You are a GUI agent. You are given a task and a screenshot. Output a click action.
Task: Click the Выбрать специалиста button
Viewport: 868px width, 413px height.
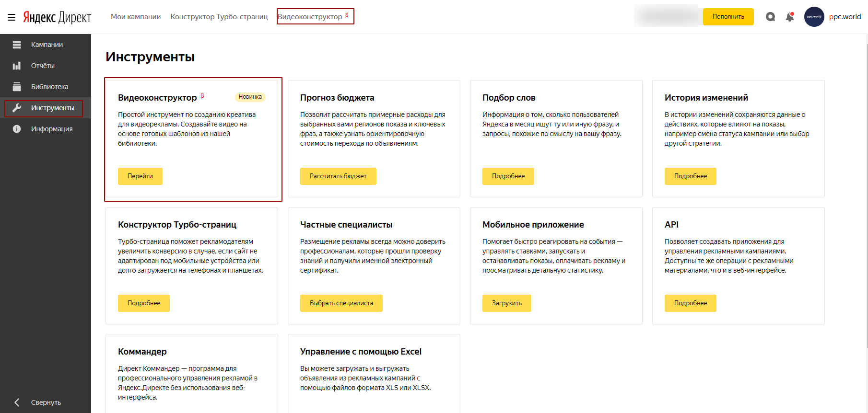pyautogui.click(x=341, y=303)
